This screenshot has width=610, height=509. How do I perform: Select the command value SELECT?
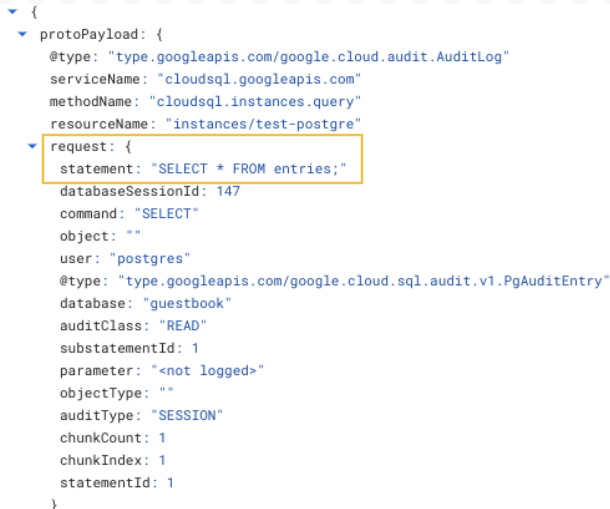tap(167, 214)
